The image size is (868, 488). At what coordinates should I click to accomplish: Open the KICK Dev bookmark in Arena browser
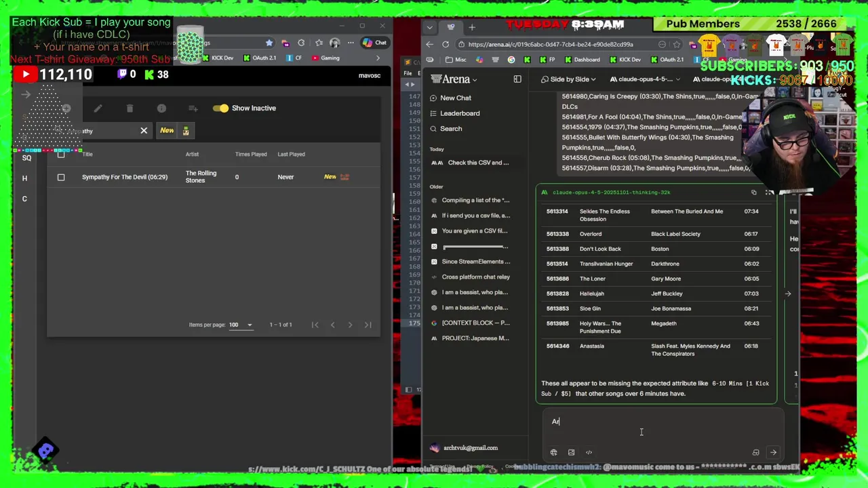click(x=625, y=60)
